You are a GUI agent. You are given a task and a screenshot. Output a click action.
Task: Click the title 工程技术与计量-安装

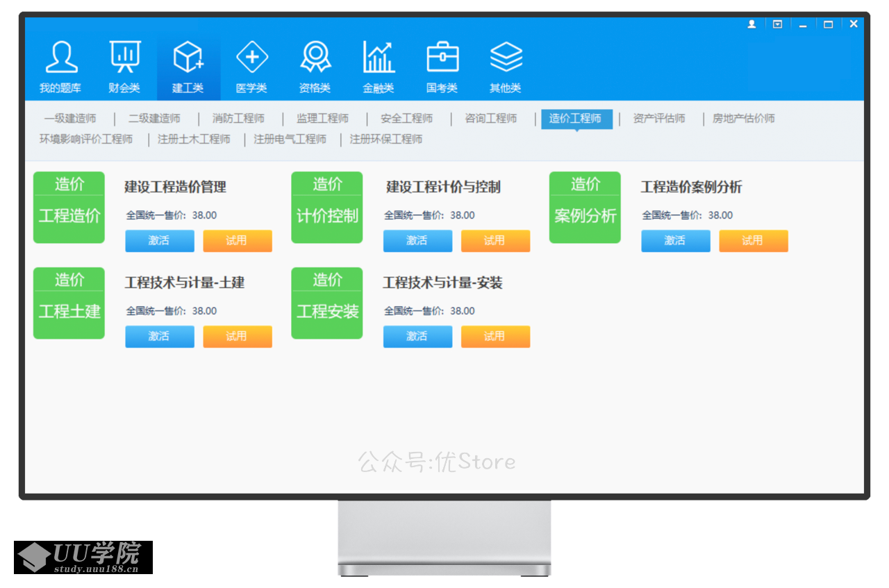(x=442, y=283)
